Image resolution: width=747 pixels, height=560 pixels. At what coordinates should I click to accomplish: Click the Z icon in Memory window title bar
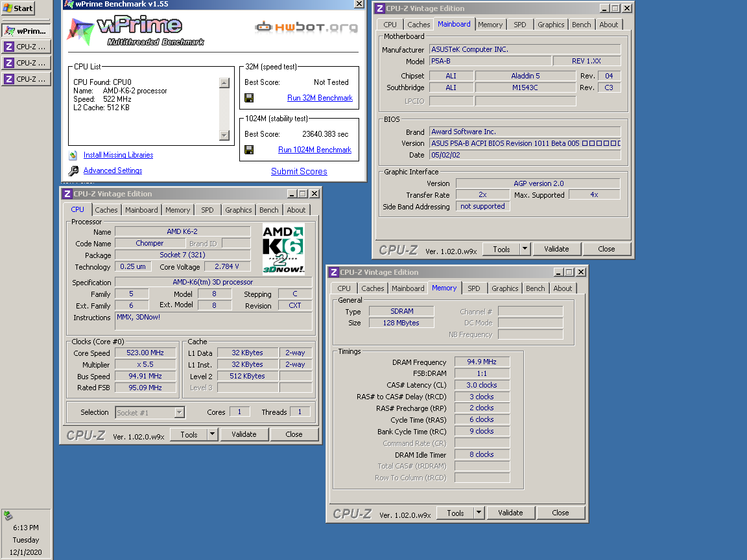point(334,272)
